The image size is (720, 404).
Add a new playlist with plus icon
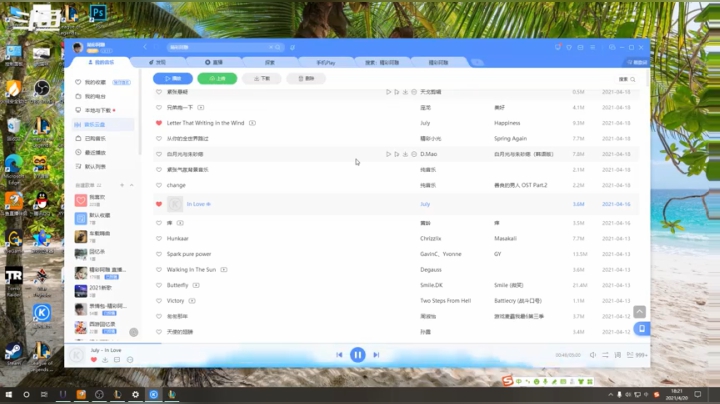point(122,185)
